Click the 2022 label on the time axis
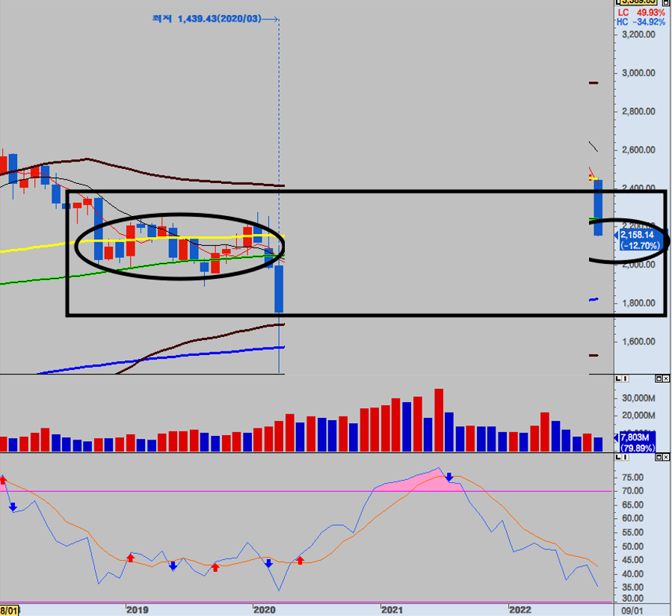Screen dimensions: 672x616 [520, 609]
